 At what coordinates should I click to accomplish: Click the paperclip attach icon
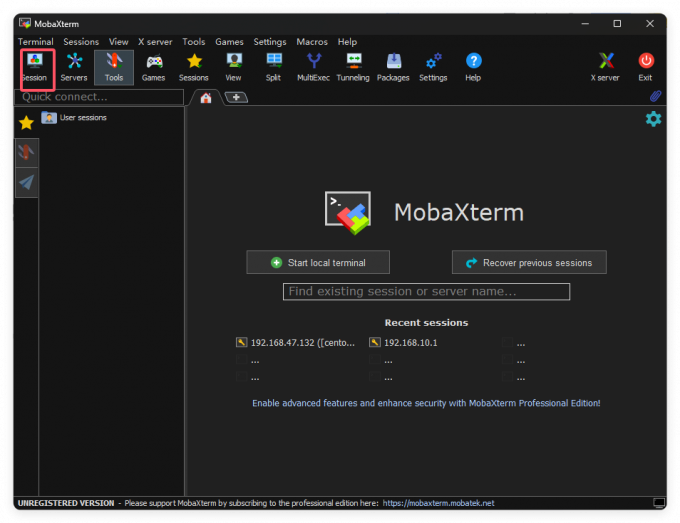655,96
